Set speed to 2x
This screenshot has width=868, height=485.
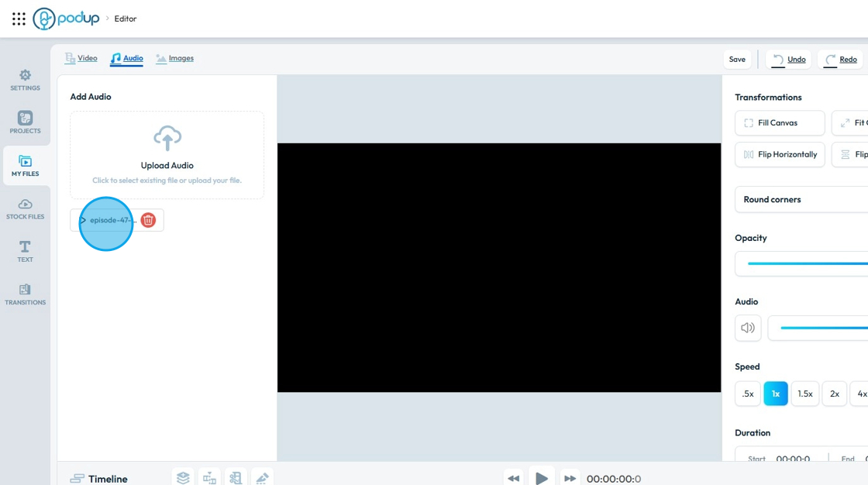[834, 394]
